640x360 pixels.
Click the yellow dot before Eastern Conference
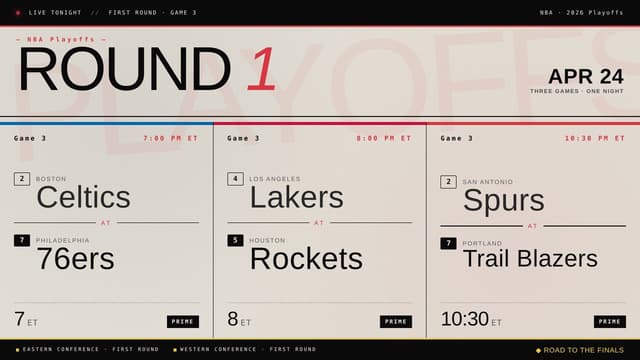coord(18,350)
